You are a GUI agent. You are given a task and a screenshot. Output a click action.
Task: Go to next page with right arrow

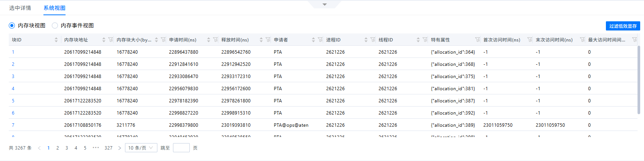pyautogui.click(x=120, y=148)
